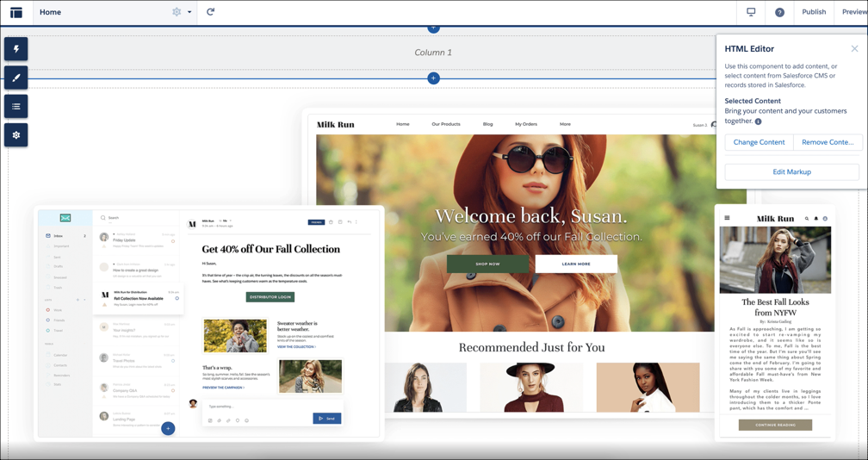Refresh the page with the reload icon
Screen dimensions: 868x460
point(210,12)
